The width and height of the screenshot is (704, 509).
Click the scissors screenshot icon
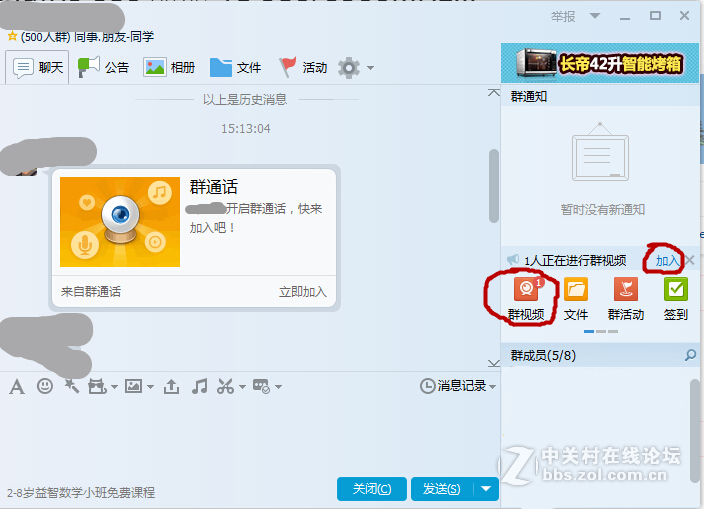point(225,386)
